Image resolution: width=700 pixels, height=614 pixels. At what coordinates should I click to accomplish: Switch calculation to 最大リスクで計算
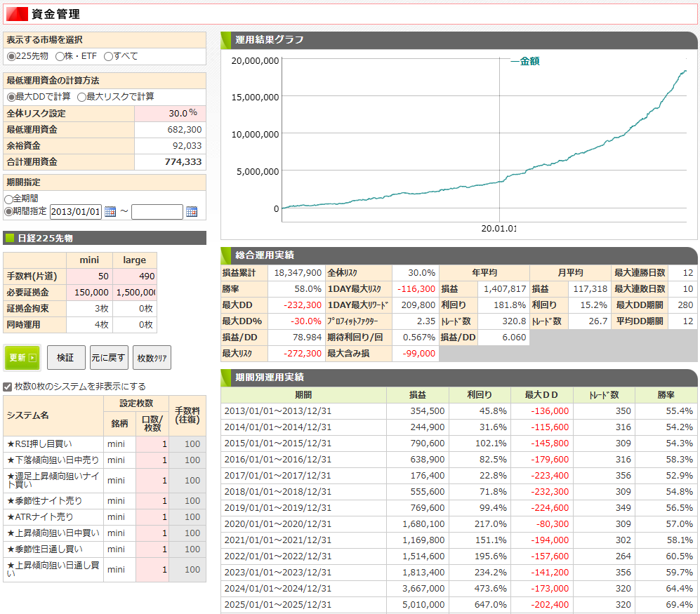(x=81, y=97)
